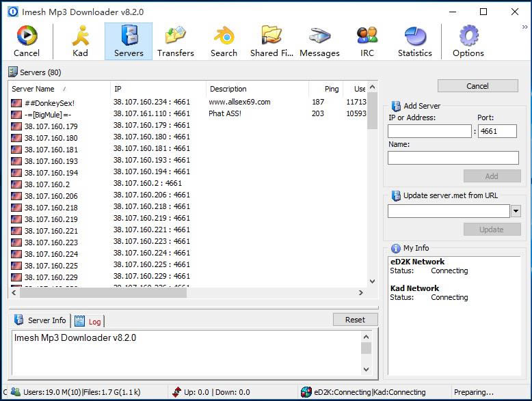Screen dimensions: 532x401
Task: Click server list vertical scrollbar up arrow
Action: pyautogui.click(x=372, y=87)
